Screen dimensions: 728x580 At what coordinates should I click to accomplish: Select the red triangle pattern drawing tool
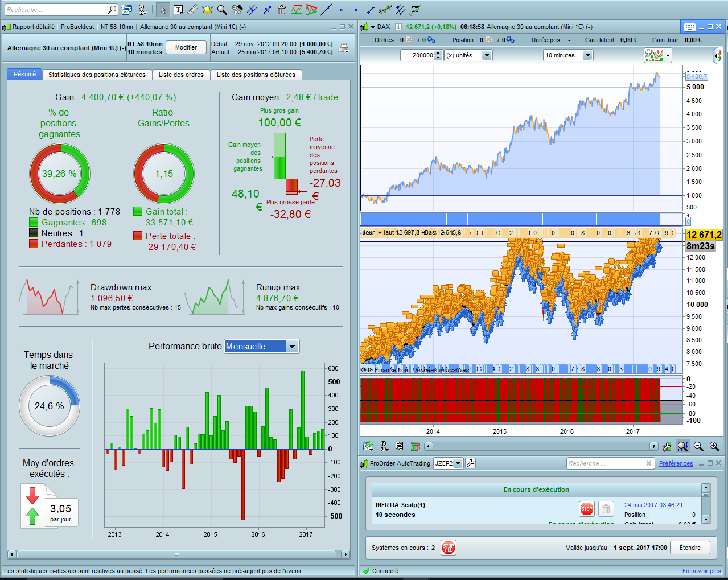tap(311, 10)
